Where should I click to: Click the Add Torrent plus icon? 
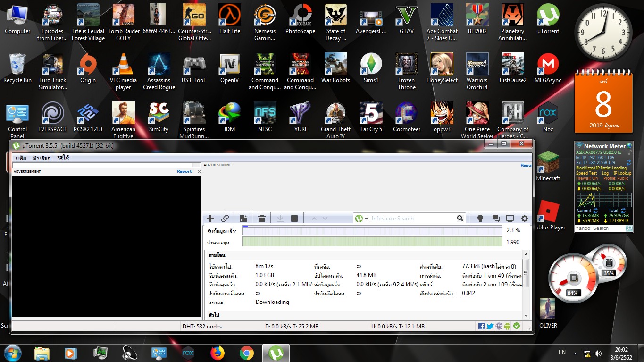[x=210, y=219]
